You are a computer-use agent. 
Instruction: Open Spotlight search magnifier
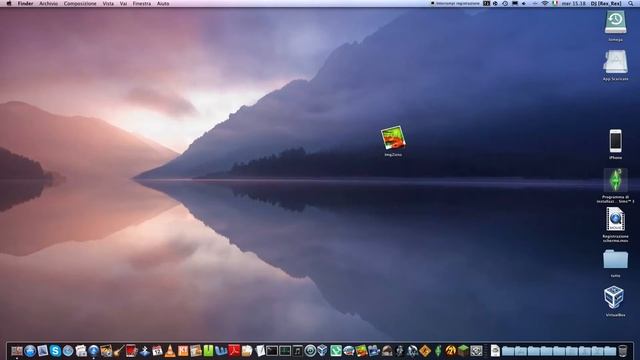point(631,3)
